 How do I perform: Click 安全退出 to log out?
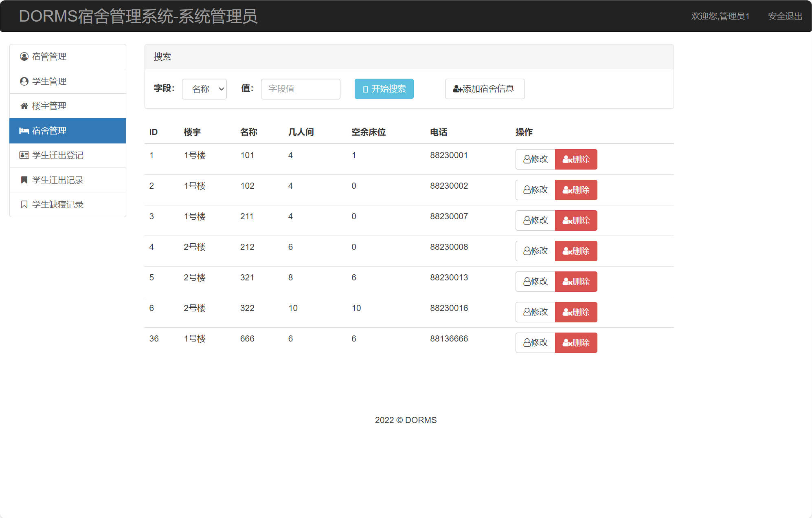click(785, 16)
